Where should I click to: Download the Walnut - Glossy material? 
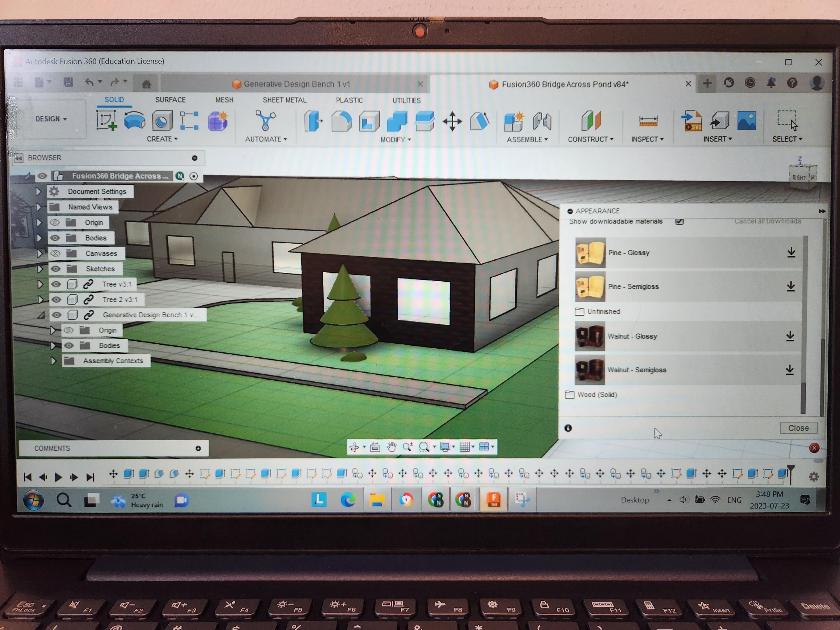pyautogui.click(x=790, y=336)
